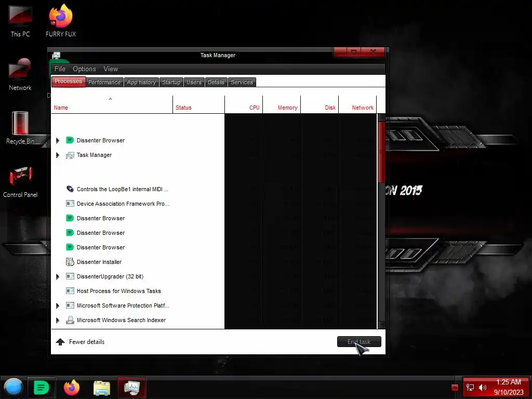The image size is (532, 399).
Task: Click Device Association Framework process icon
Action: point(70,204)
